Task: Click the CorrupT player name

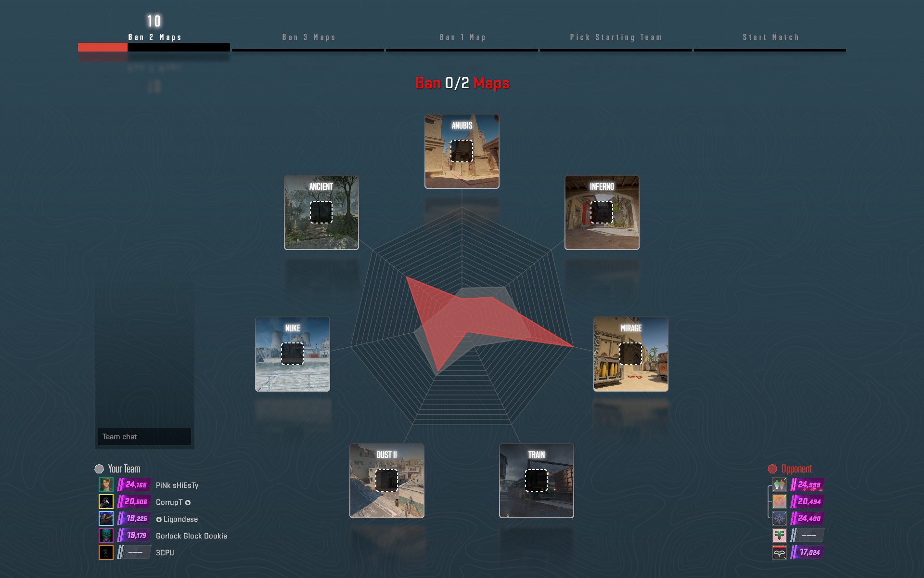Action: point(169,502)
